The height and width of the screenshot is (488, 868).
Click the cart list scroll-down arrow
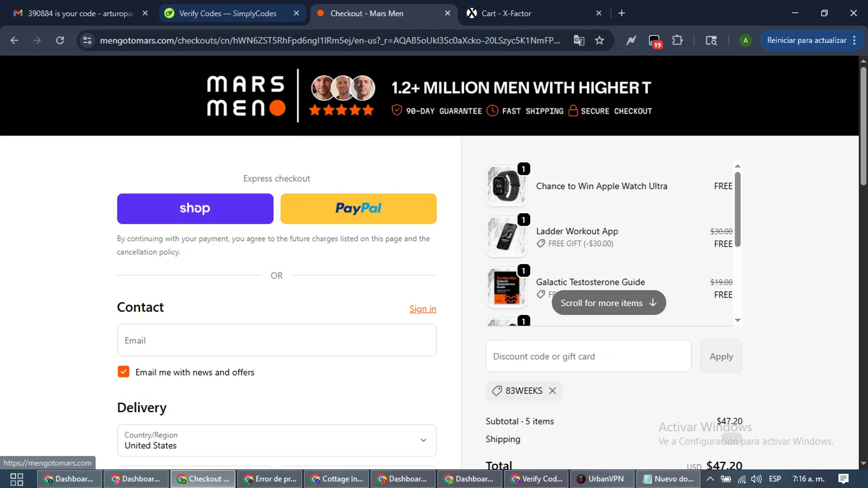[x=738, y=320]
